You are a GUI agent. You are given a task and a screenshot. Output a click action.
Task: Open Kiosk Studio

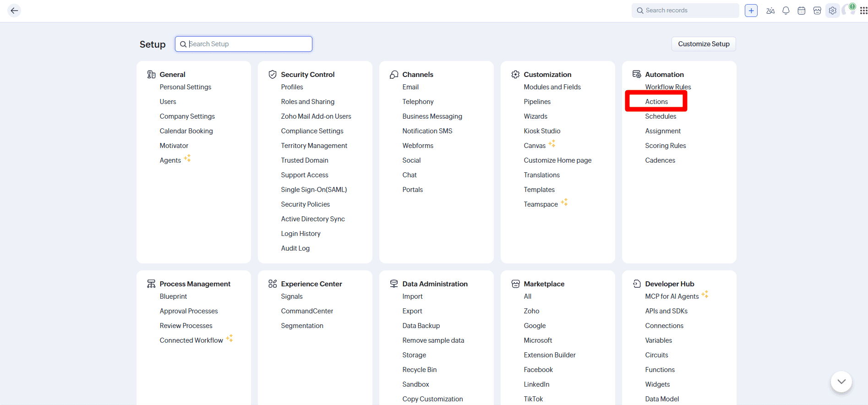click(542, 131)
